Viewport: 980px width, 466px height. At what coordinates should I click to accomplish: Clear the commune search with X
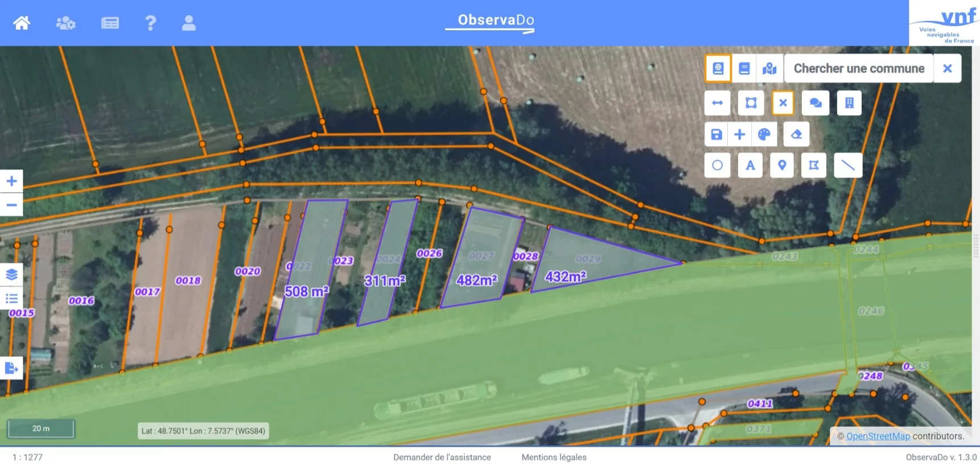[948, 68]
